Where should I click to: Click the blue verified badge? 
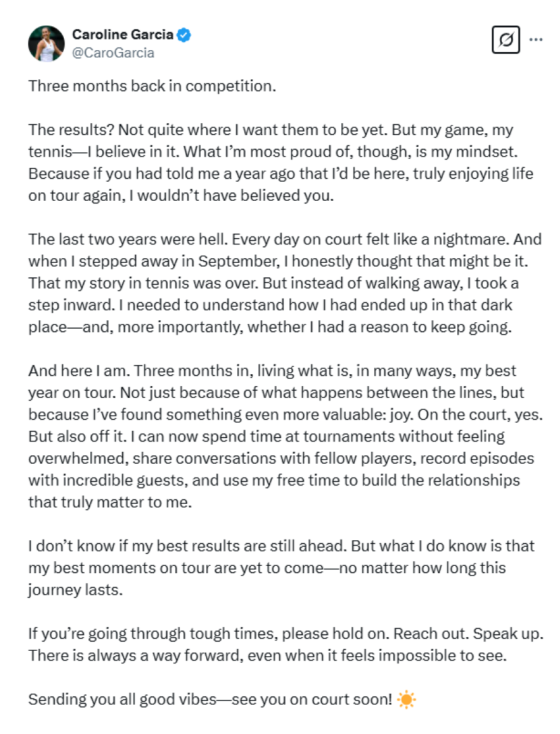click(x=184, y=35)
